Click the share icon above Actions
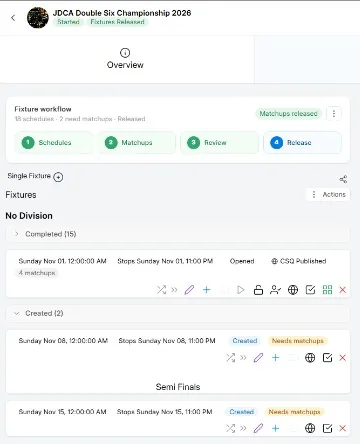 click(343, 179)
